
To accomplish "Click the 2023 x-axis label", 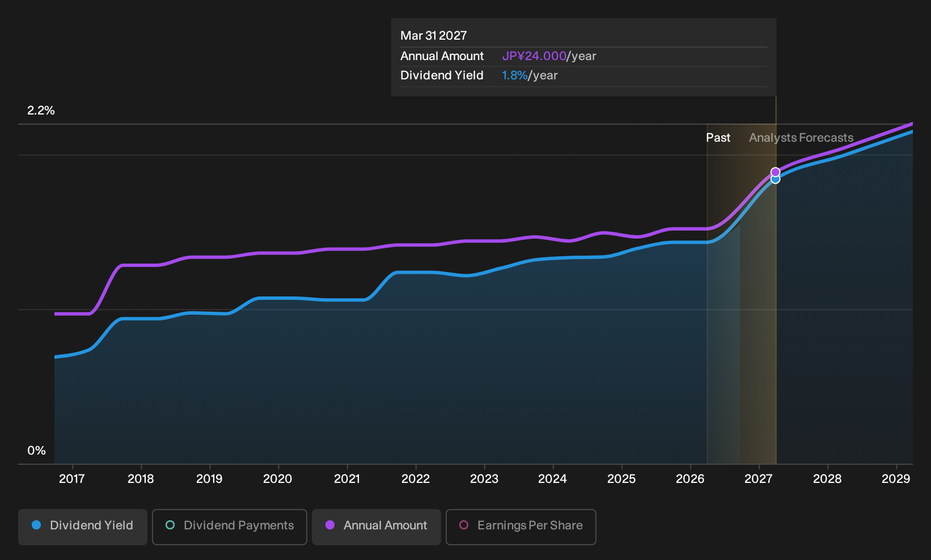I will pos(484,479).
